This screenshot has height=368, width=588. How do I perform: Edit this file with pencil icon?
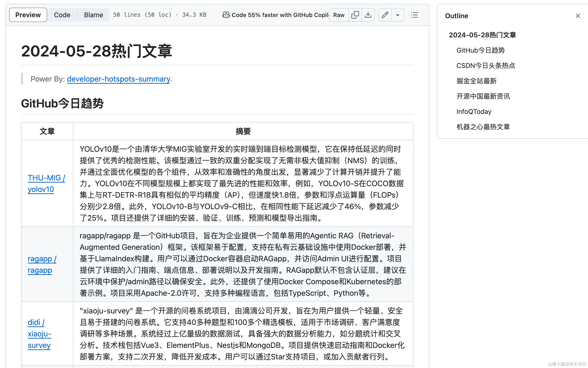[385, 15]
